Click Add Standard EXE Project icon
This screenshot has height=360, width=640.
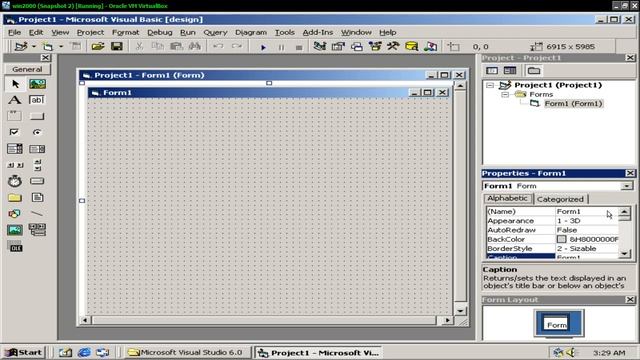[x=20, y=47]
